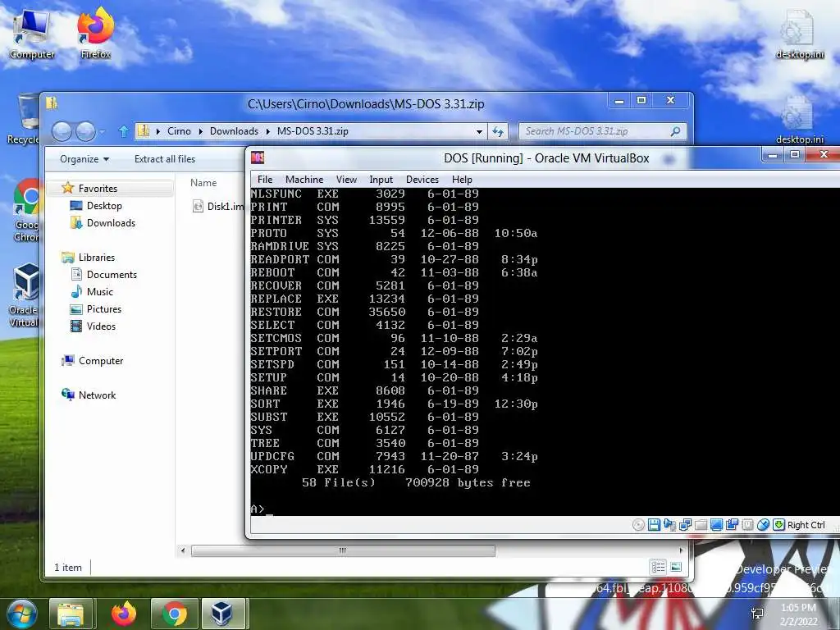This screenshot has width=840, height=630.
Task: Click the green arrow host key indicator
Action: pos(779,525)
